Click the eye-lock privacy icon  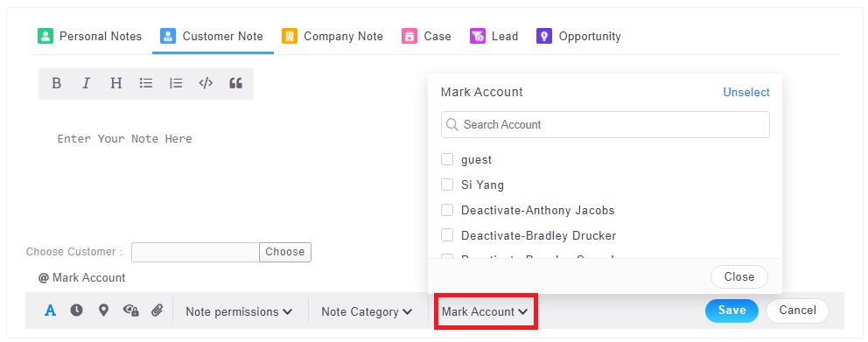pyautogui.click(x=130, y=311)
